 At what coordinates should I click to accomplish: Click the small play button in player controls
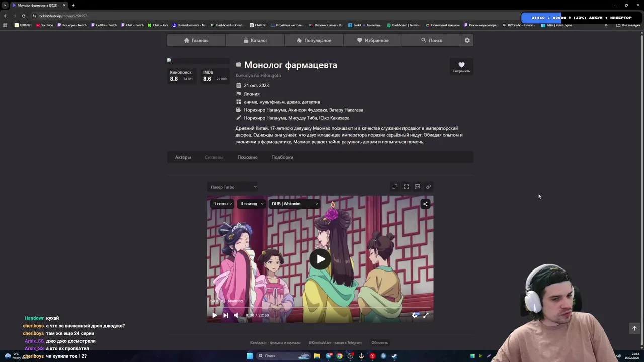214,315
